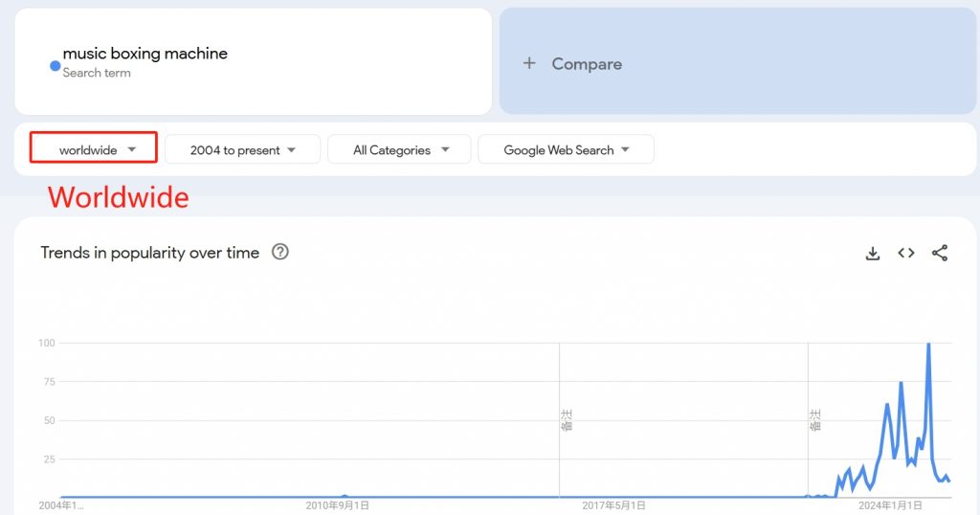Screen dimensions: 980x515
Task: Expand the 2004 to present date range
Action: tap(242, 149)
